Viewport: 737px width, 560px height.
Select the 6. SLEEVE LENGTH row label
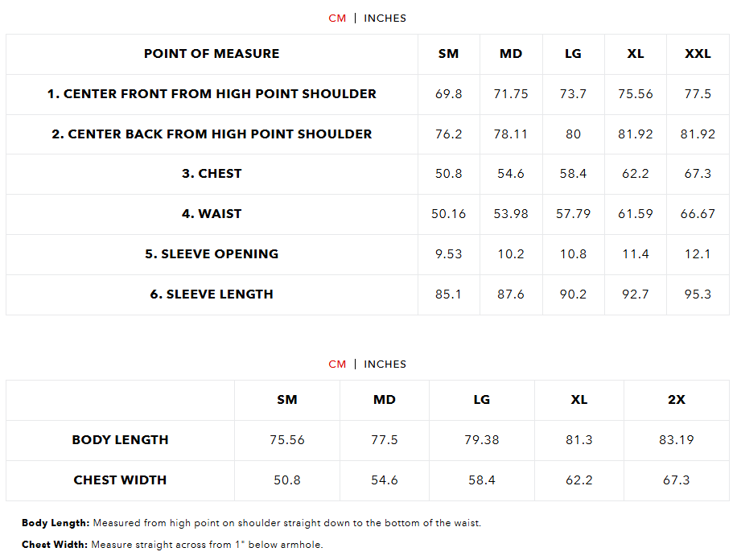tap(212, 294)
